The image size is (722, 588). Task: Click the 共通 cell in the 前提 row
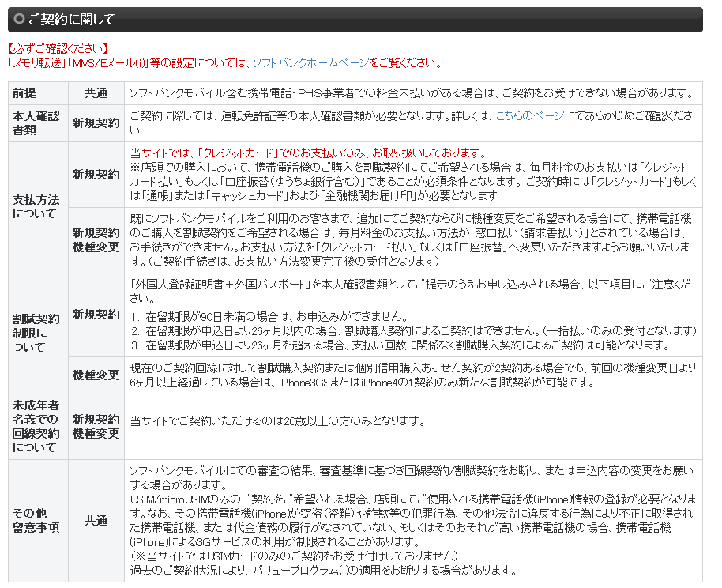(x=96, y=92)
